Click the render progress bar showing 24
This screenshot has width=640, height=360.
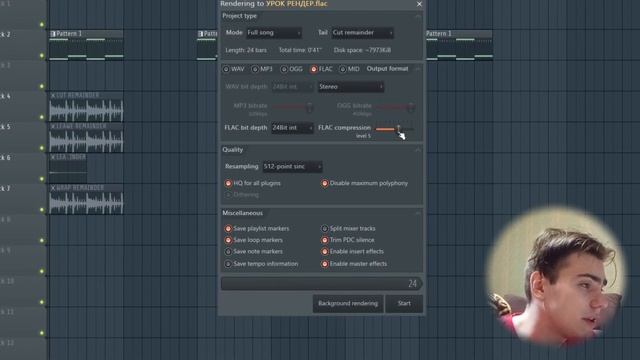(x=322, y=284)
